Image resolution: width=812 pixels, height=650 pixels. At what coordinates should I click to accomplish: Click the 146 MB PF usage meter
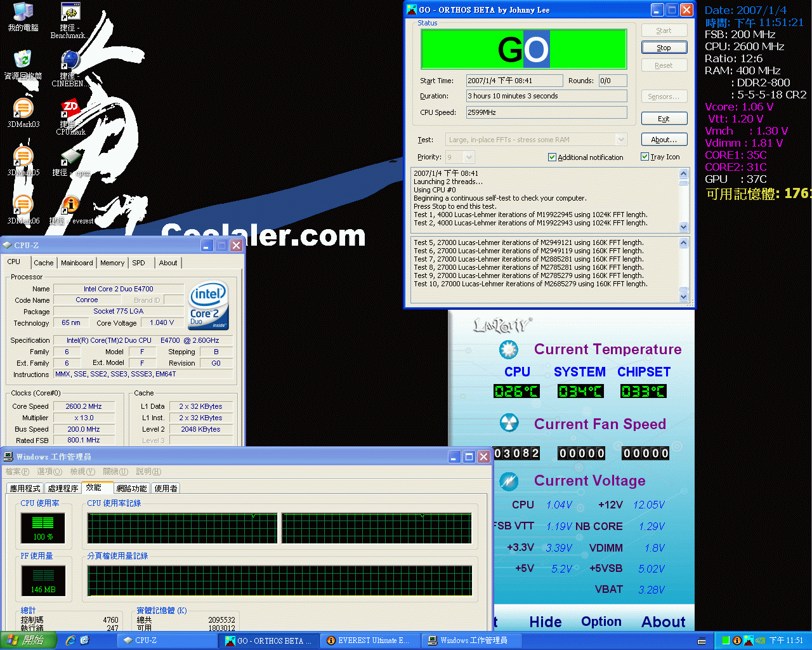(43, 580)
